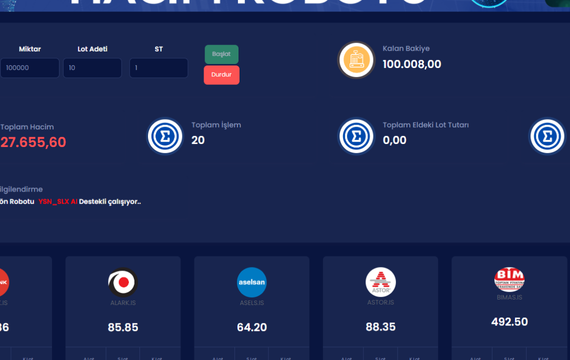
Task: Click the orange Kalan Bakiye cash register icon
Action: (x=356, y=60)
